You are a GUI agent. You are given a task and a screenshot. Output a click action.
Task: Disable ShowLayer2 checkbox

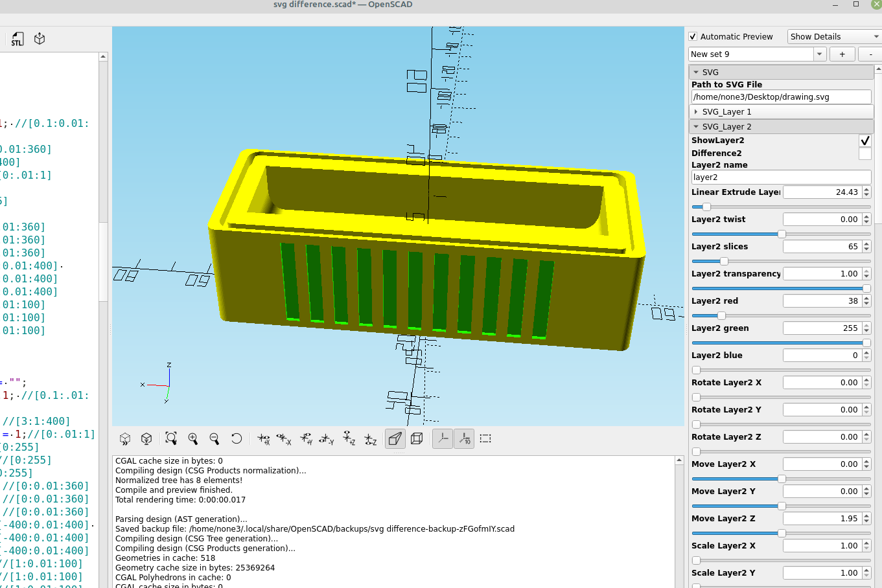(x=865, y=140)
